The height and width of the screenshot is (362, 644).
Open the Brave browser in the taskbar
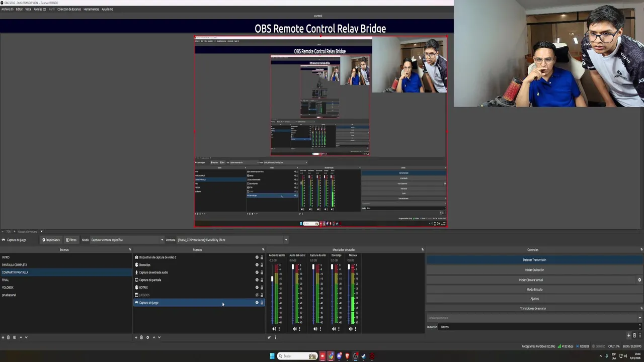[347, 356]
